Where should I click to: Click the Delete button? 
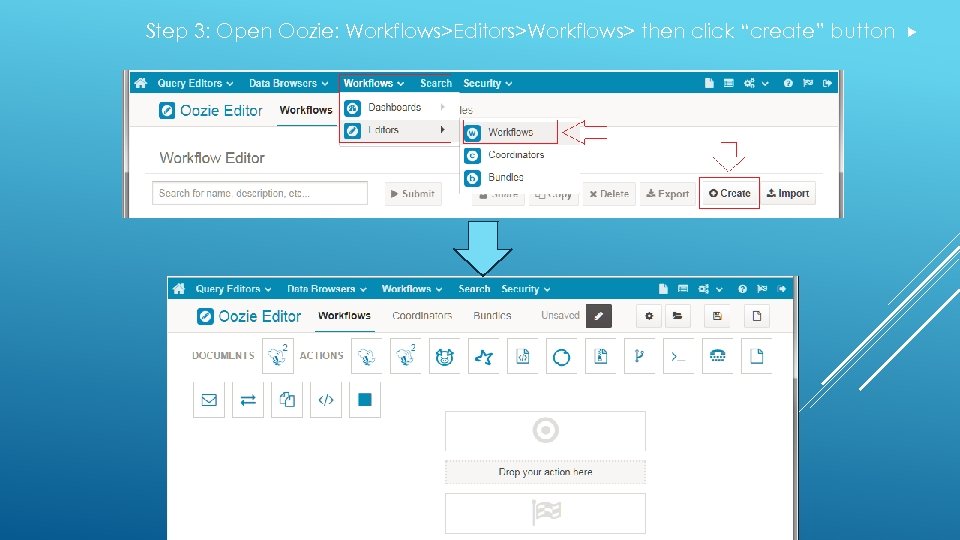[x=609, y=193]
